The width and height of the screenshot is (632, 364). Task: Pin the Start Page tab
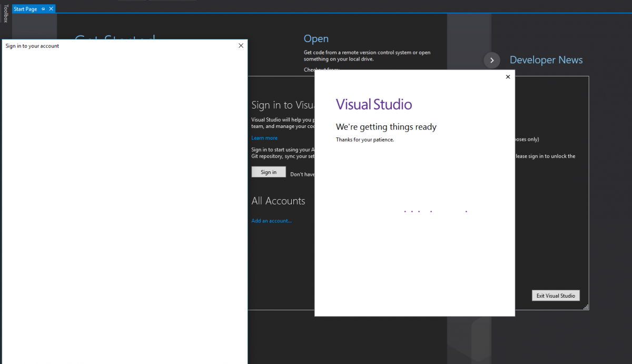pos(43,9)
